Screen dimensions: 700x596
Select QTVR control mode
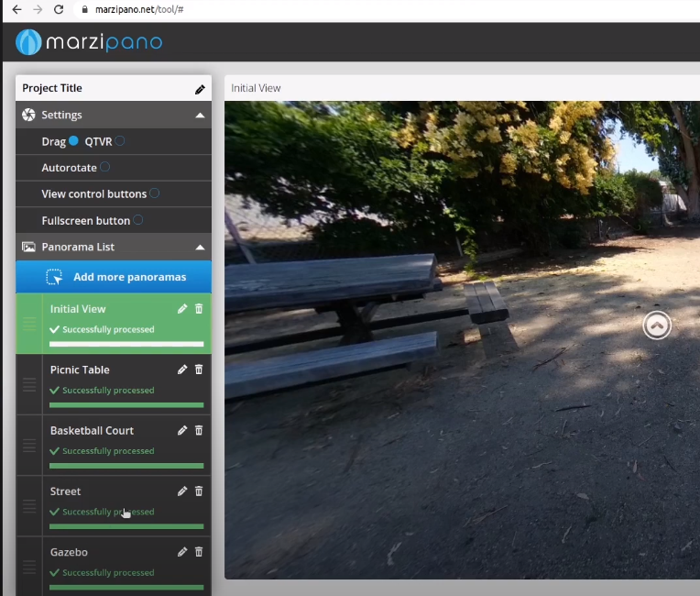pos(120,140)
